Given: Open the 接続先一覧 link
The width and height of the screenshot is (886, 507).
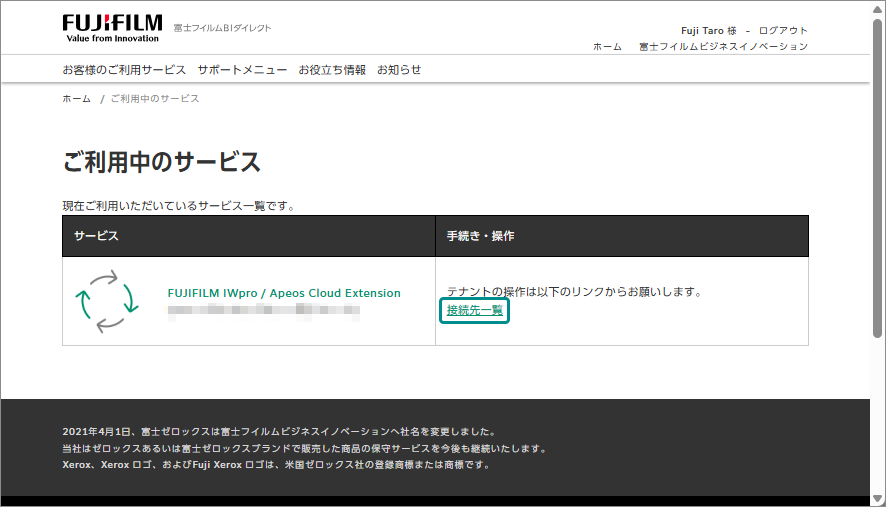Looking at the screenshot, I should pyautogui.click(x=475, y=310).
